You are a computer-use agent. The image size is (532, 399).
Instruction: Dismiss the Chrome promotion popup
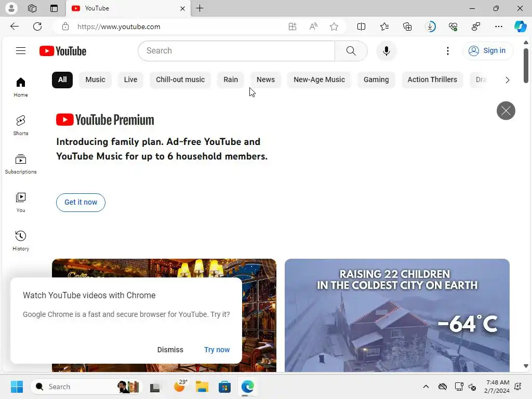[x=170, y=350]
